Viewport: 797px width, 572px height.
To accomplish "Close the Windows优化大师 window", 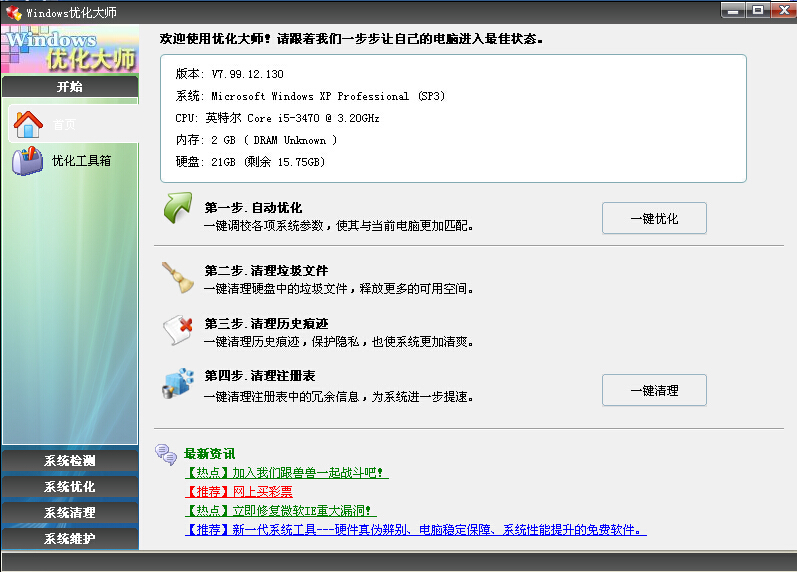I will point(784,11).
